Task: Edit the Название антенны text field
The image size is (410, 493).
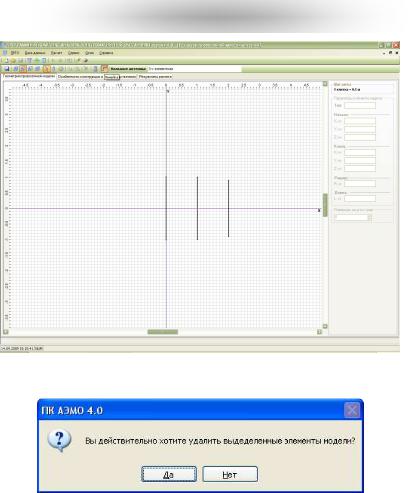Action: [194, 69]
